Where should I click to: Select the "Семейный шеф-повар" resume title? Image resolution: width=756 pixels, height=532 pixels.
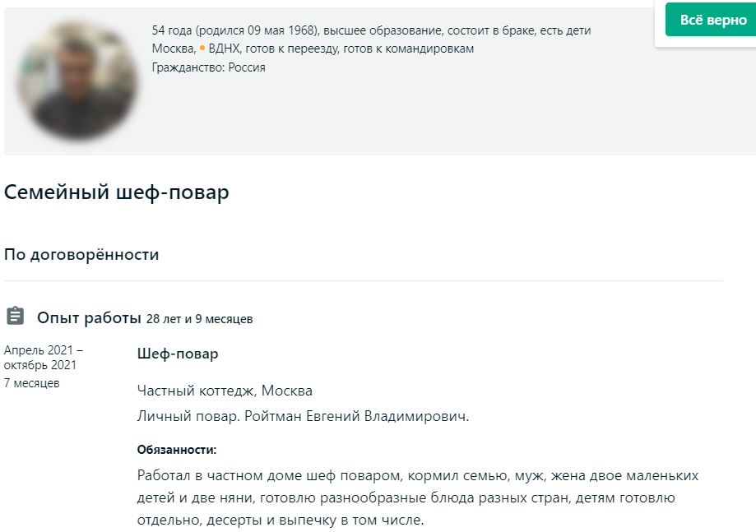(x=117, y=192)
